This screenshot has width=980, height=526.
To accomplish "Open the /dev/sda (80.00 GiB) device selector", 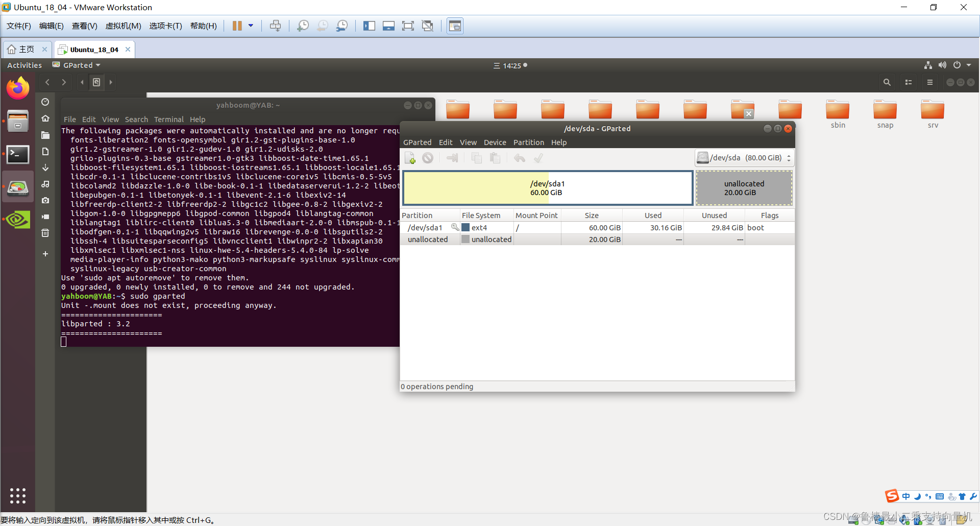I will click(744, 158).
